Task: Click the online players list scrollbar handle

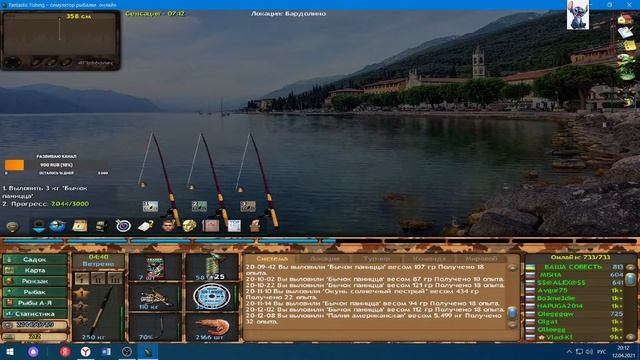Action: click(x=631, y=280)
